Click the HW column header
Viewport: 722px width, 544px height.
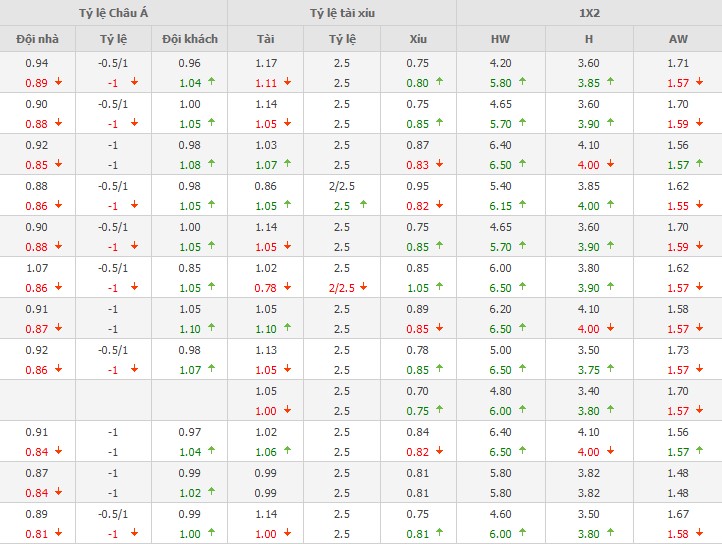500,39
